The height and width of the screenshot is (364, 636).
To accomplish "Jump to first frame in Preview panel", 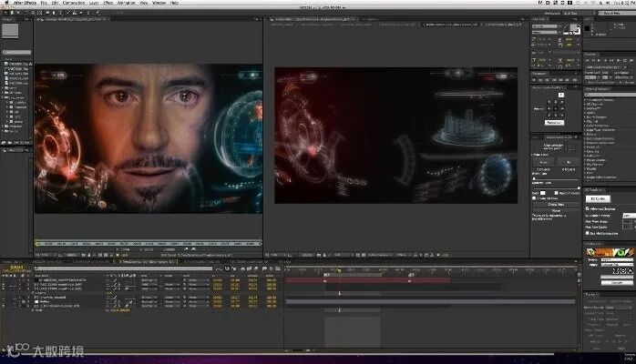I will (x=587, y=60).
